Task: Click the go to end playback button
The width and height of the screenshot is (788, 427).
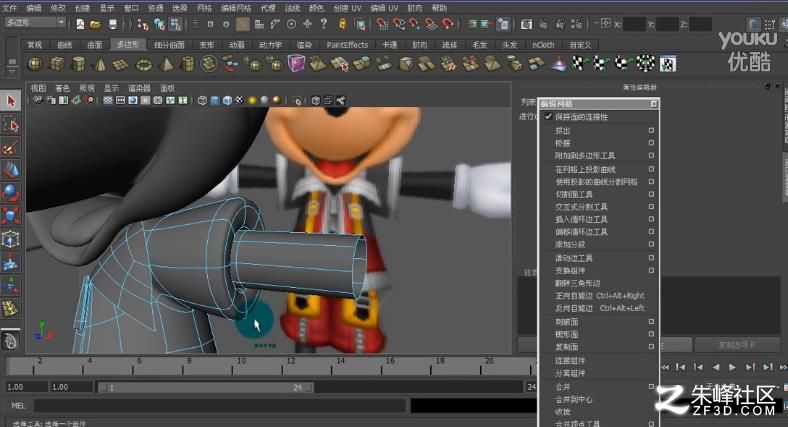Action: point(767,367)
